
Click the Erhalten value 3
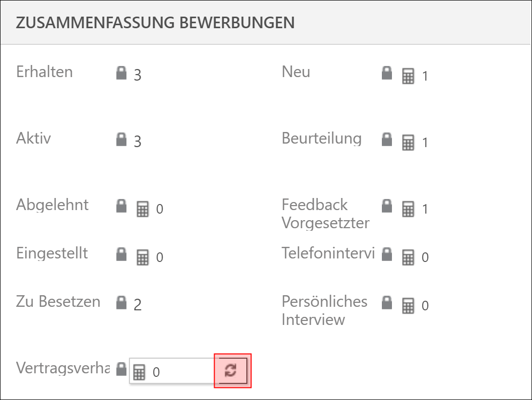(x=138, y=75)
